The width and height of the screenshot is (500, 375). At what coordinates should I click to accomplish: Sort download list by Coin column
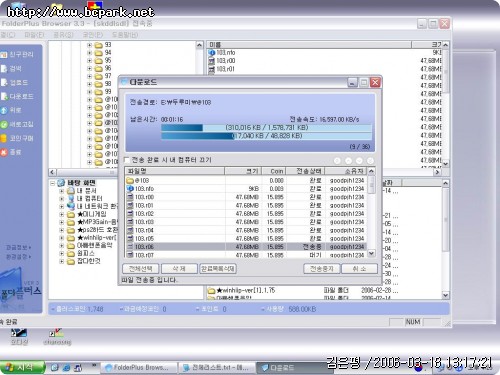click(274, 171)
